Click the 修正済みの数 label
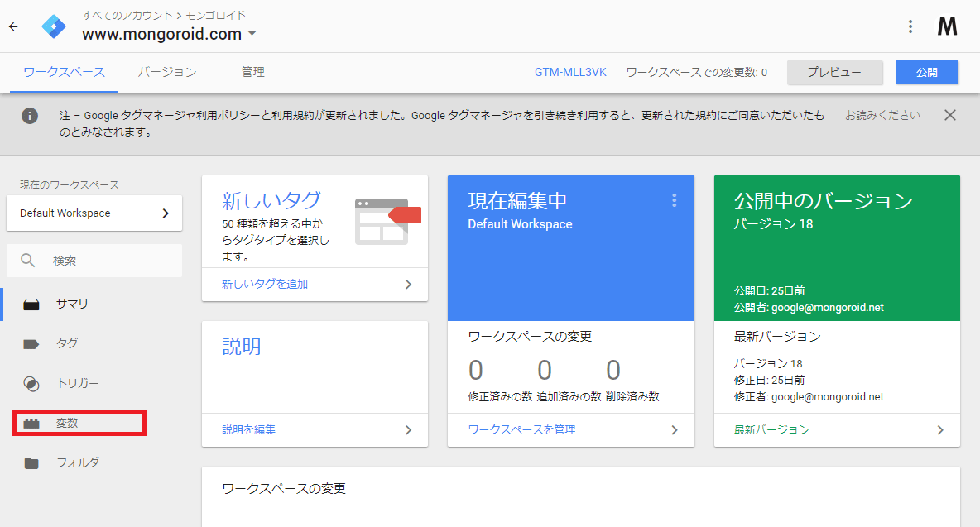The height and width of the screenshot is (527, 980). tap(500, 396)
